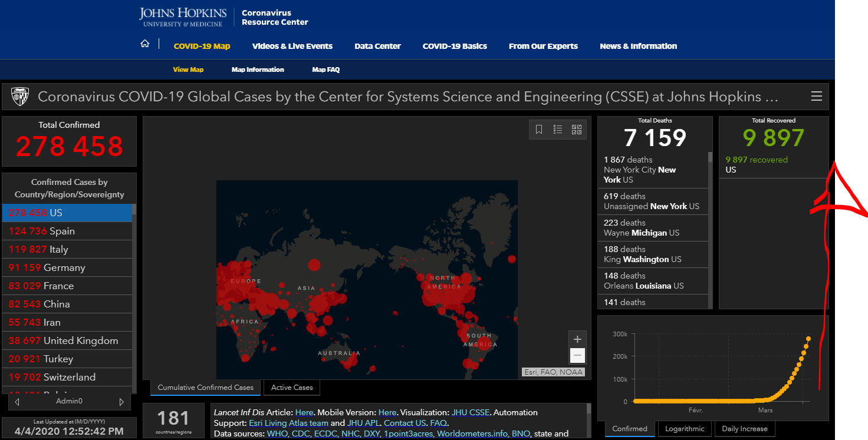Click the Total Deaths list scrollbar

(710, 230)
